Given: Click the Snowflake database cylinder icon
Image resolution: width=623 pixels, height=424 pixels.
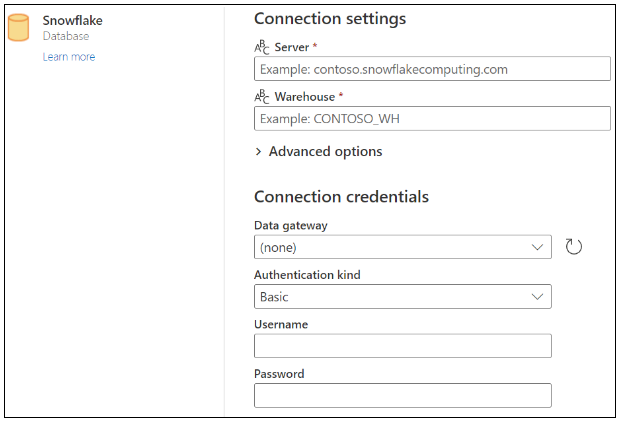Looking at the screenshot, I should [19, 28].
